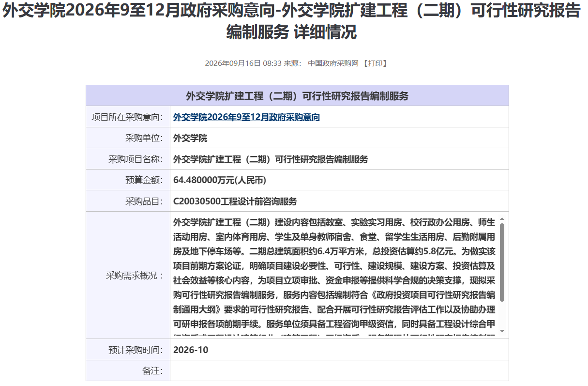Click the 采购需求概况 description paragraph
The width and height of the screenshot is (588, 386).
[x=334, y=276]
